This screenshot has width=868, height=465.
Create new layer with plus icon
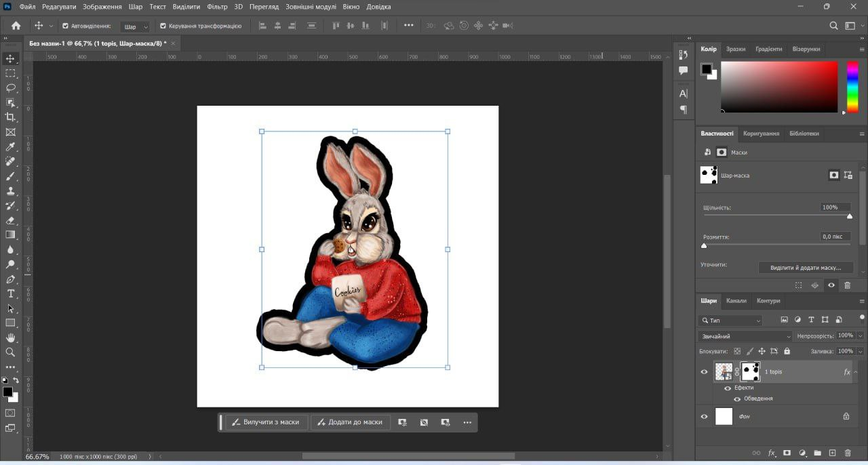click(x=833, y=453)
